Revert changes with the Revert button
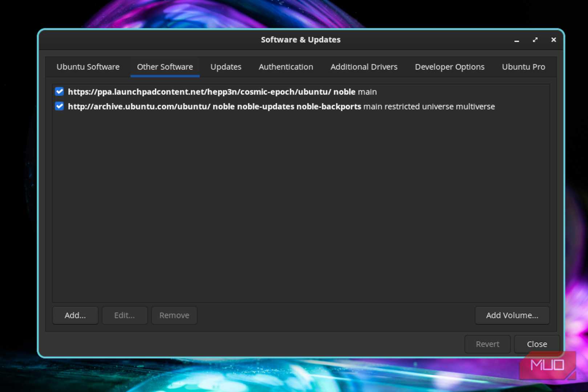This screenshot has width=588, height=392. (487, 344)
